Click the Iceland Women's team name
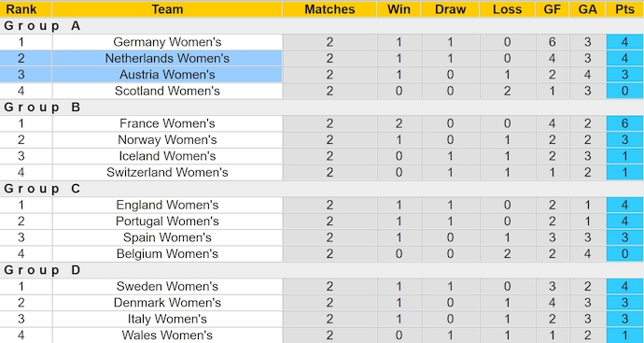The image size is (644, 343). click(167, 156)
